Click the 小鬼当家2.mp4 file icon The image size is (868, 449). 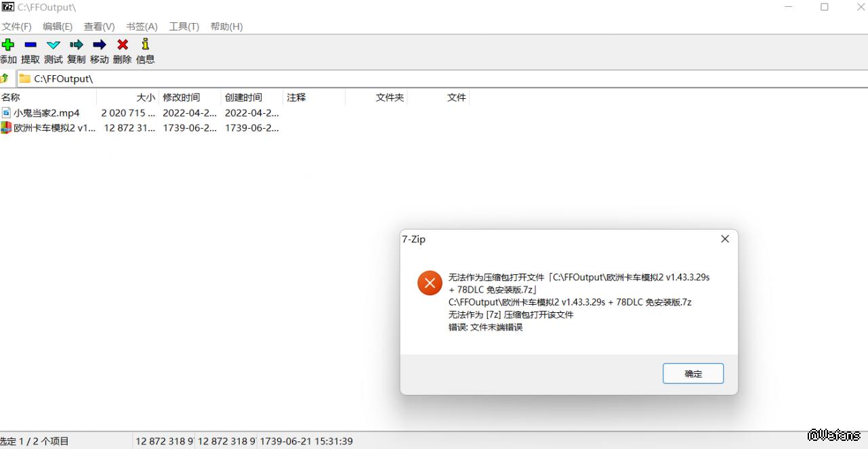point(6,113)
